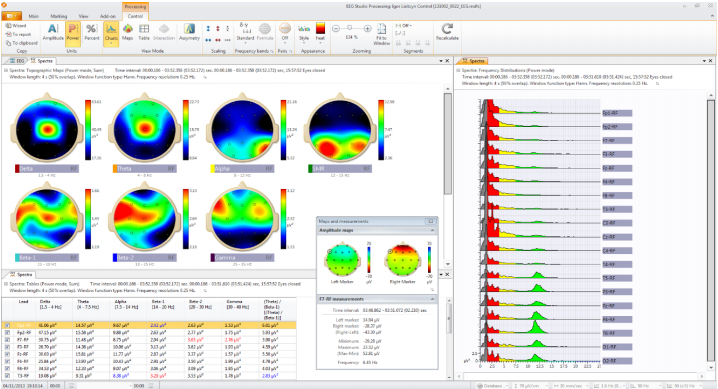Collapse the F7-RF measurements section
718x389 pixels.
pos(432,299)
